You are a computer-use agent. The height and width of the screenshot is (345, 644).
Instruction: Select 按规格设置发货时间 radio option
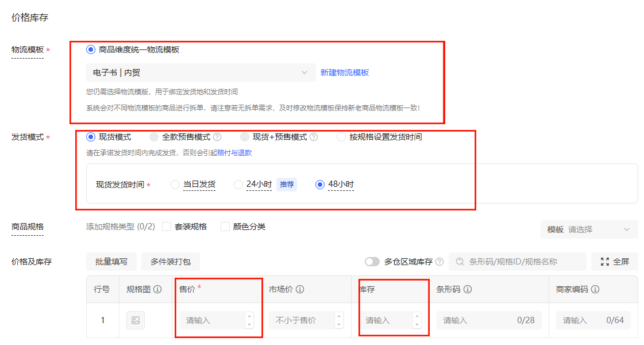[x=341, y=137]
